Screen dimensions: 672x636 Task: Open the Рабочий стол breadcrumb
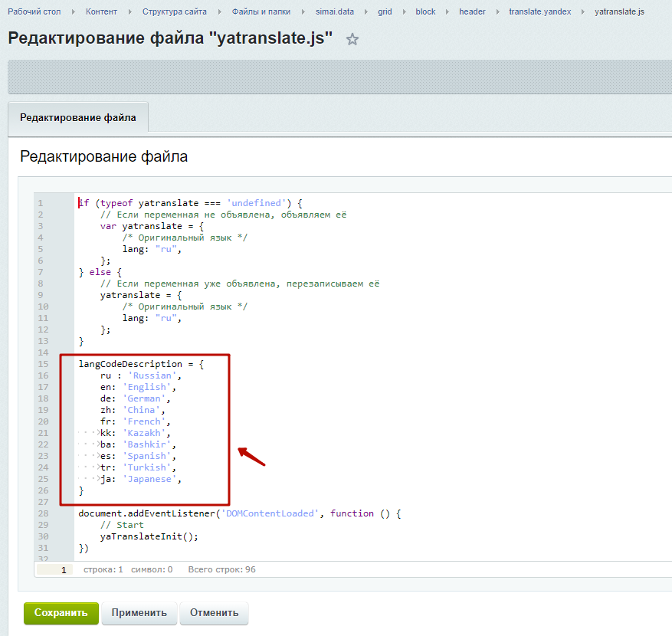(34, 11)
